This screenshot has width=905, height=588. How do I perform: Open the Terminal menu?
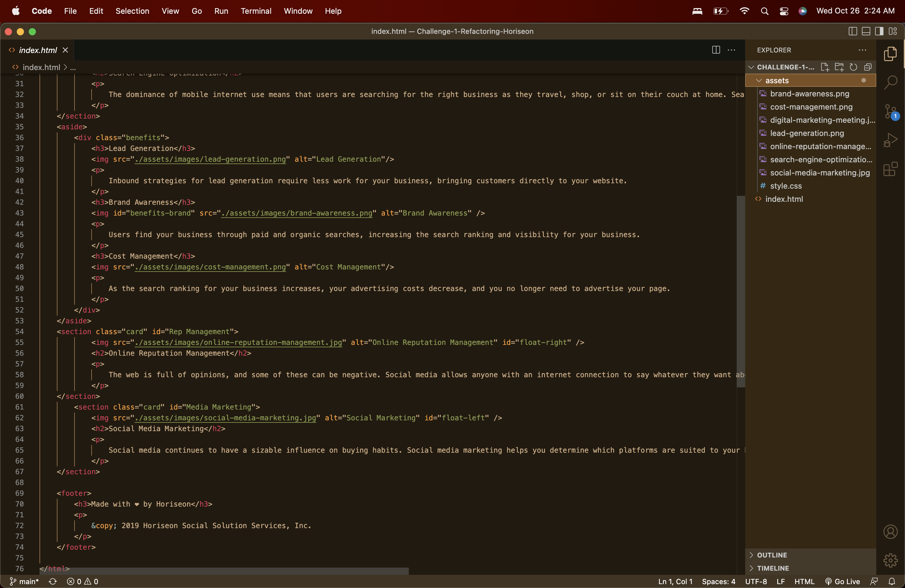pos(256,11)
